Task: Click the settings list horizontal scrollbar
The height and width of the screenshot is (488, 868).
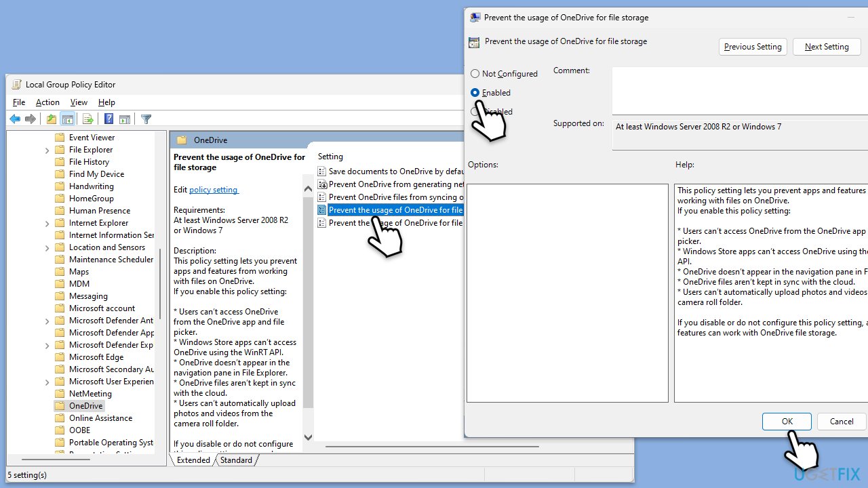Action: pos(431,447)
